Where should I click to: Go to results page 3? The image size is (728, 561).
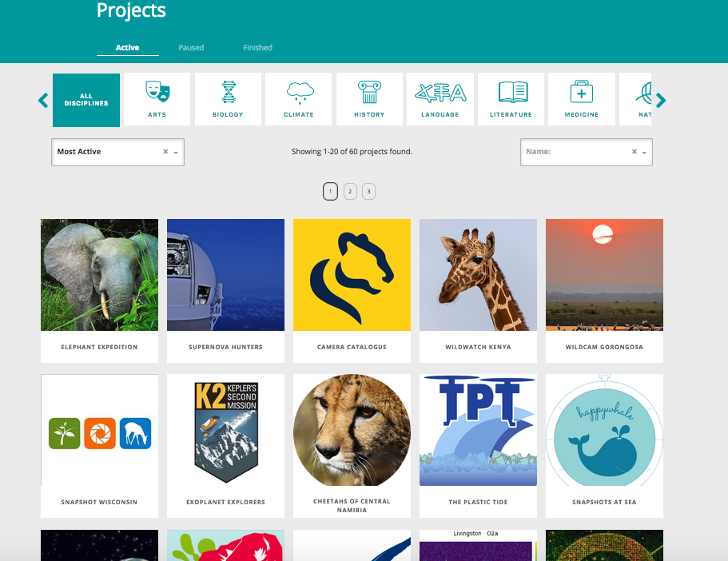[x=368, y=191]
